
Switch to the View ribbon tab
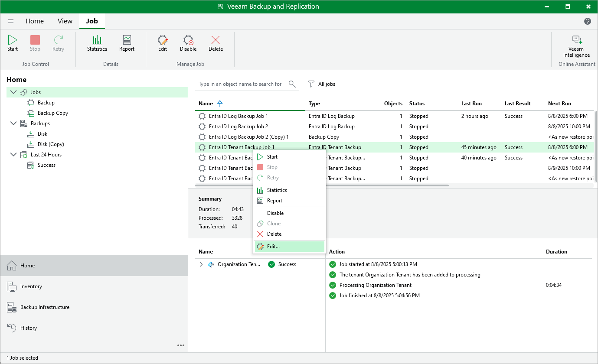(x=65, y=21)
